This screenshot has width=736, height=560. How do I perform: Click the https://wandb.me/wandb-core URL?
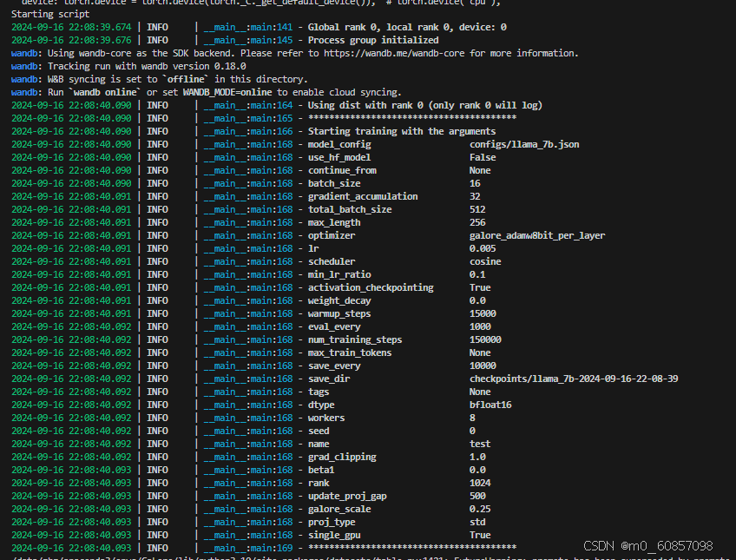click(x=394, y=53)
